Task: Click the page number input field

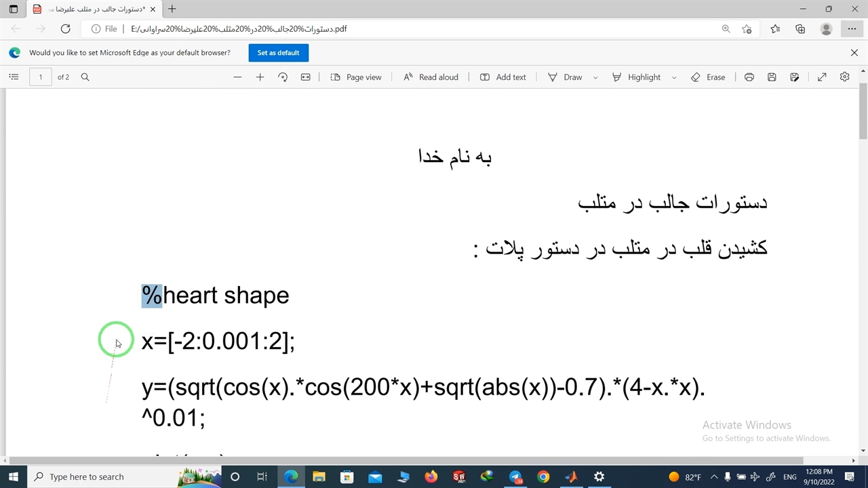Action: pyautogui.click(x=41, y=77)
